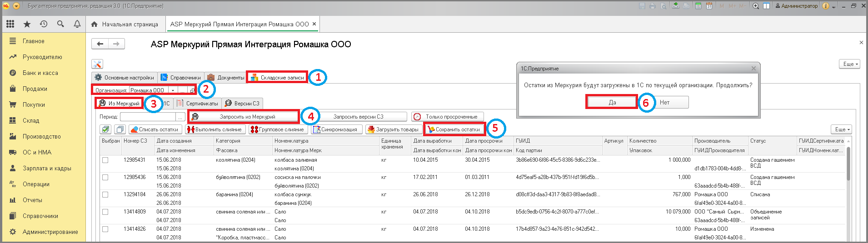
Task: Click 'Запросить из Меркурий' button
Action: [244, 117]
